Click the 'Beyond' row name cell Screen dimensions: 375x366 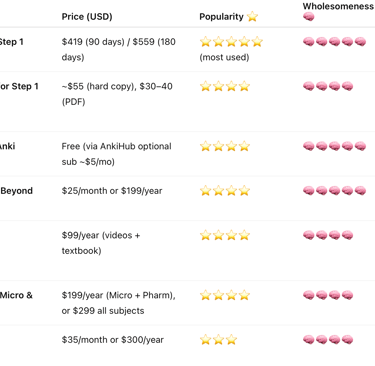pyautogui.click(x=17, y=191)
